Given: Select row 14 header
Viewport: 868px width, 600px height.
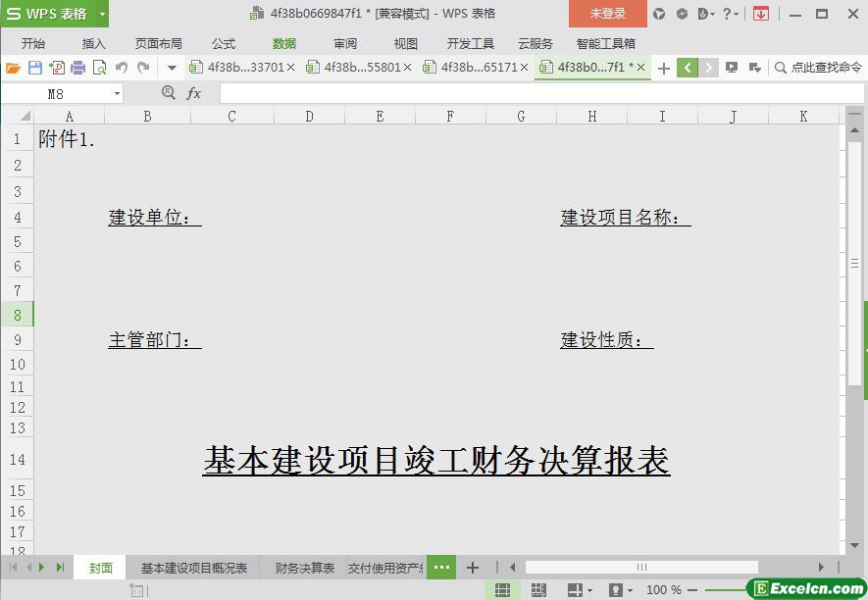Looking at the screenshot, I should click(x=17, y=460).
